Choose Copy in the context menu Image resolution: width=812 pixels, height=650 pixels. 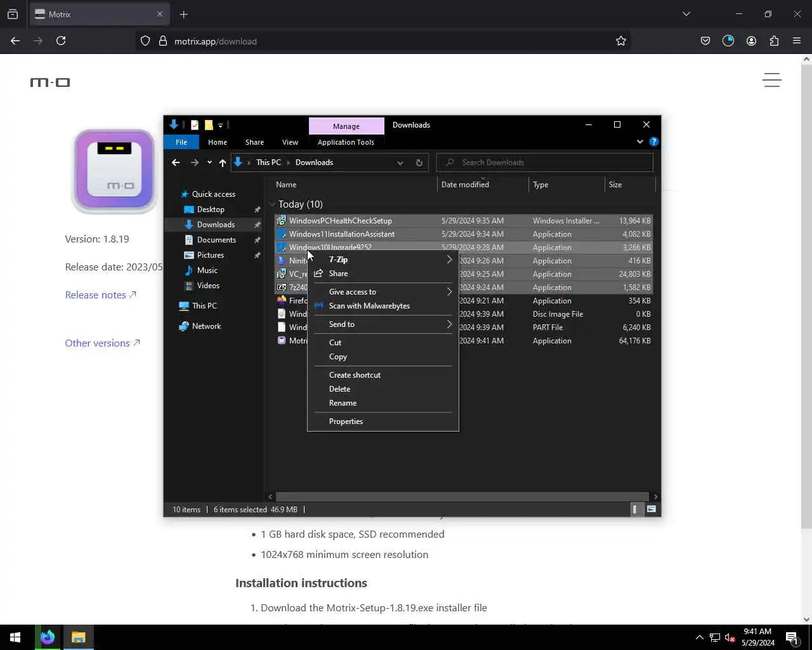383,356
